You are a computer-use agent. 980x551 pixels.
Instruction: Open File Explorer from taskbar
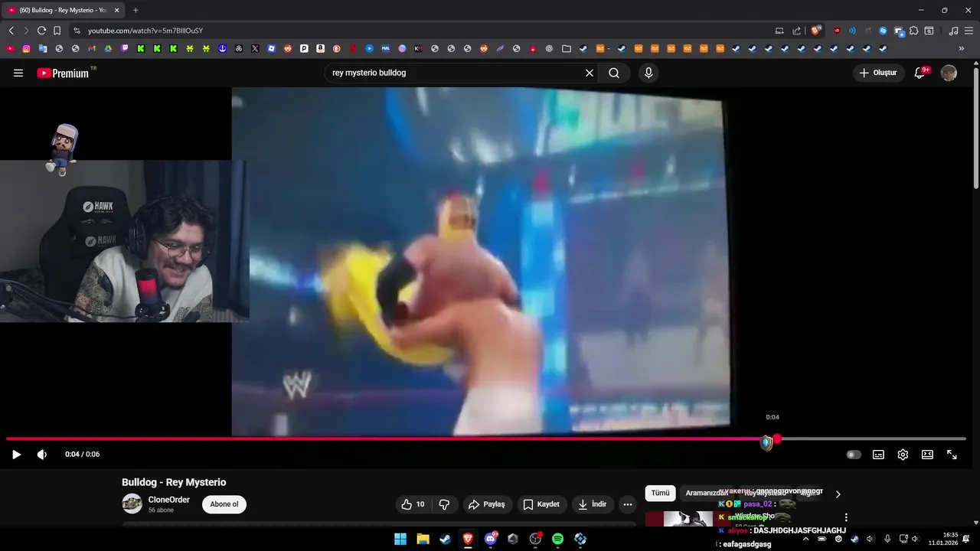pyautogui.click(x=423, y=539)
